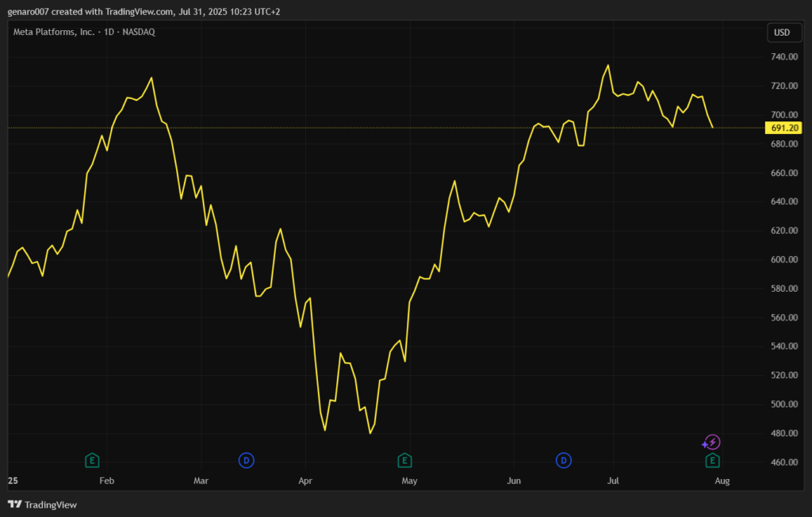Select the dividend marker near June
This screenshot has height=517, width=812.
pos(564,460)
